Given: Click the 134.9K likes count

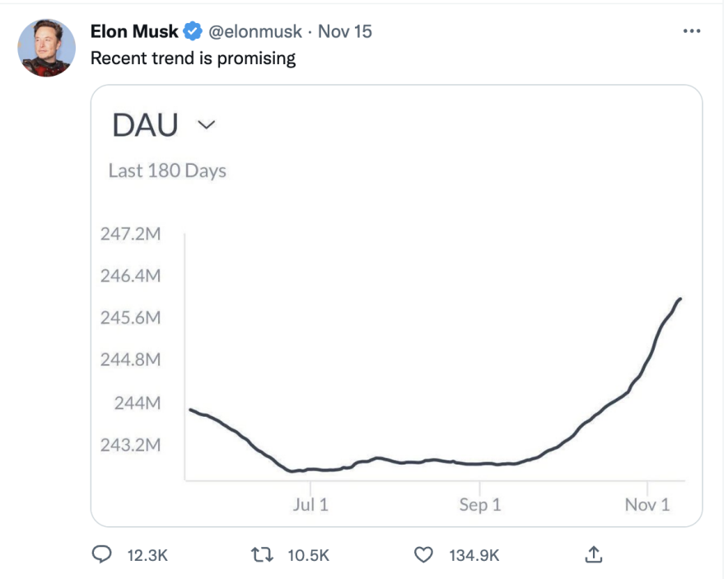Looking at the screenshot, I should 474,556.
